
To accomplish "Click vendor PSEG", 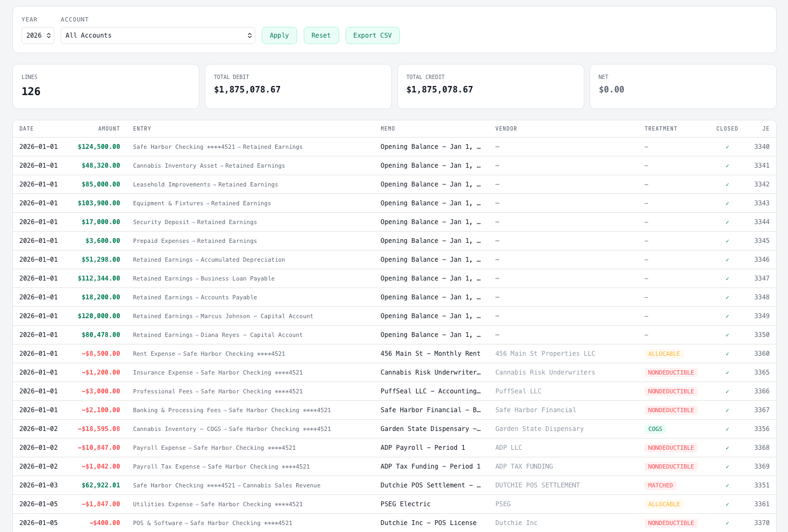I will click(503, 504).
